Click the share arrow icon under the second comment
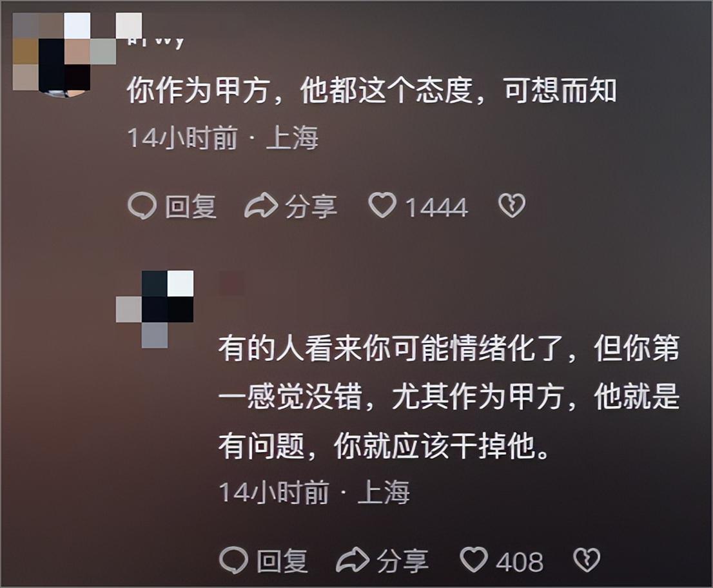Image resolution: width=713 pixels, height=588 pixels. [353, 560]
